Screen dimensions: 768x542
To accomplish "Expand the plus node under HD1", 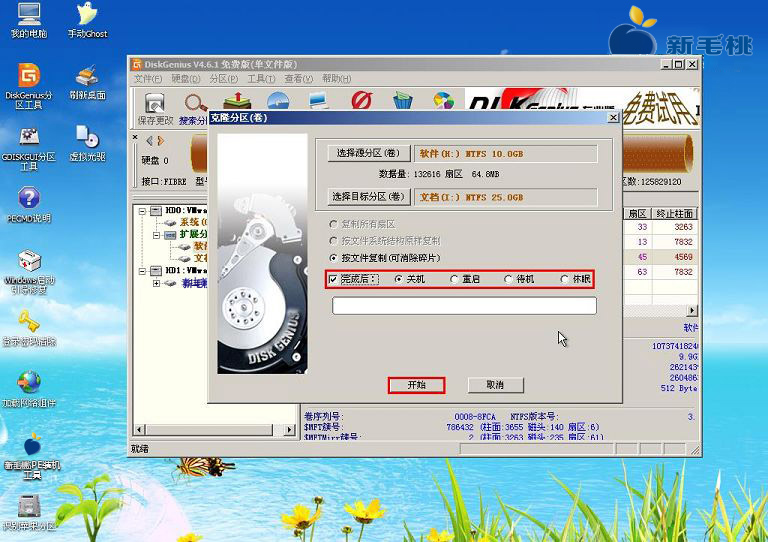I will pos(156,283).
